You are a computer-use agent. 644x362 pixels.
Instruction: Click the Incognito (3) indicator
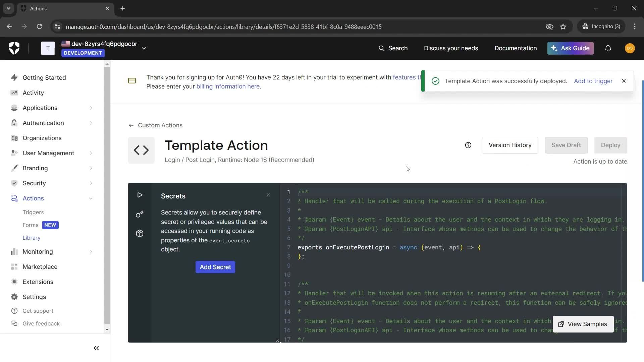(x=601, y=26)
